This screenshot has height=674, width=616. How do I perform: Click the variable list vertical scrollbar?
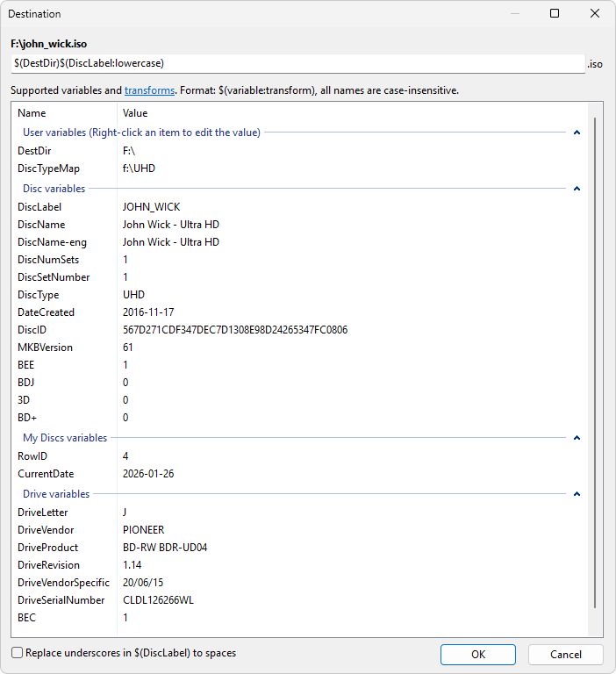[596, 351]
